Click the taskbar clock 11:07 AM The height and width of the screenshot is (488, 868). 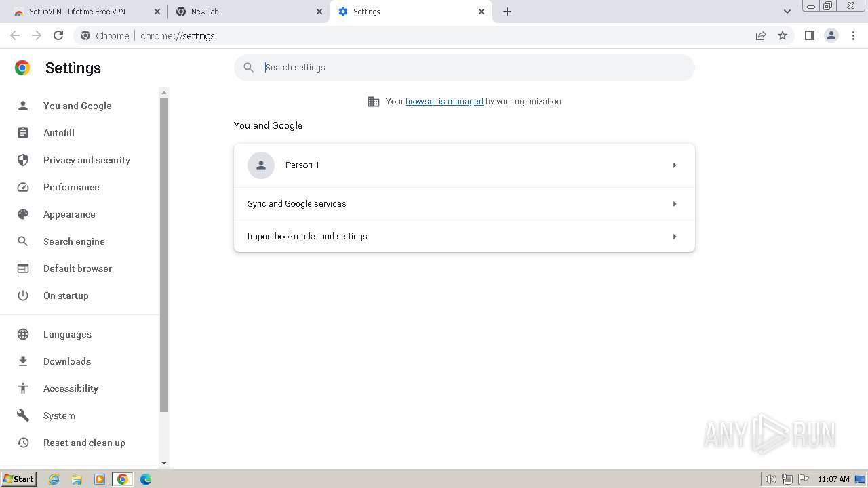pyautogui.click(x=833, y=479)
